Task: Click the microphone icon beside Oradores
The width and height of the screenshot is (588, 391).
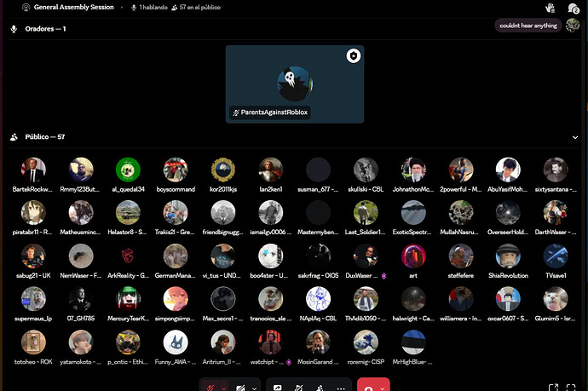Action: pyautogui.click(x=14, y=29)
